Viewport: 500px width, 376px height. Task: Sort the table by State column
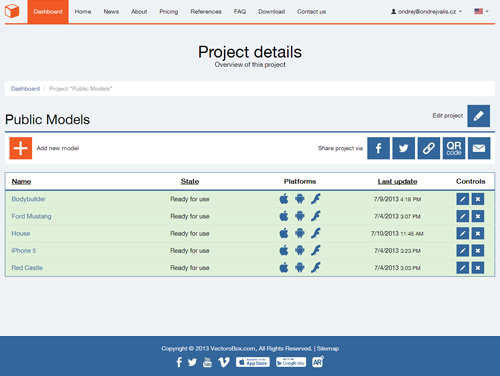[x=190, y=181]
